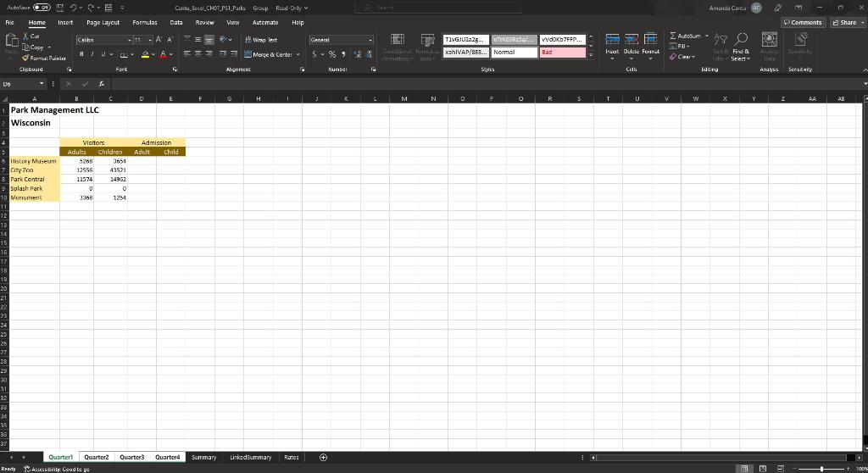
Task: Click the Format cells icon
Action: [651, 40]
